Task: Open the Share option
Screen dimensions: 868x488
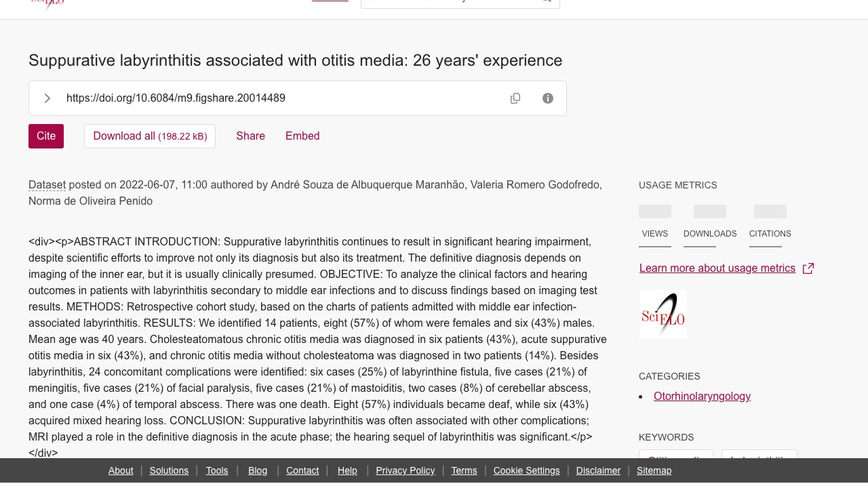Action: pyautogui.click(x=250, y=136)
